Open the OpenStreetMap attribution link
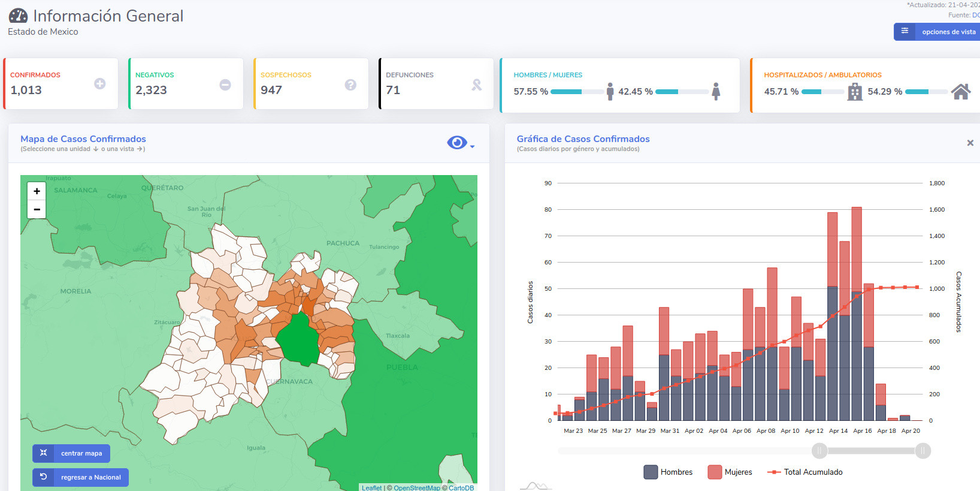The height and width of the screenshot is (491, 980). point(416,488)
